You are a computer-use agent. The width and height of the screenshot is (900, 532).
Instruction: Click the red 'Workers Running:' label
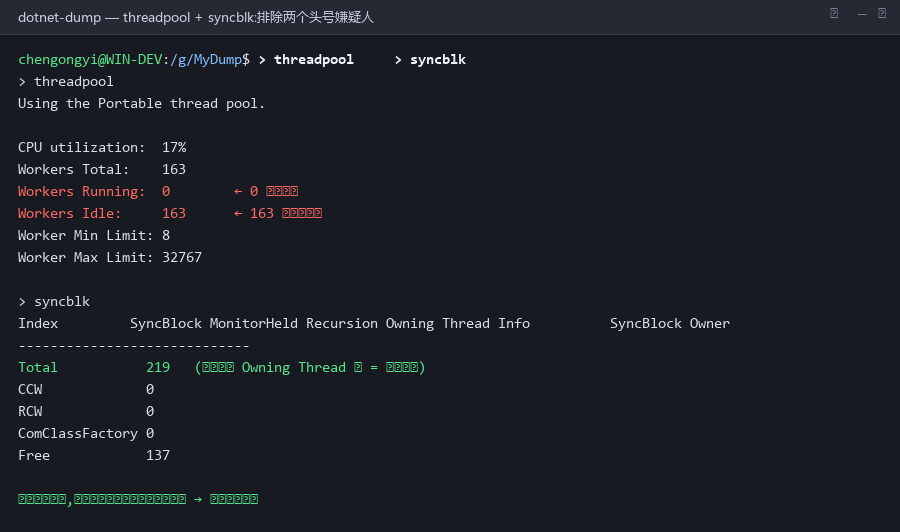(x=82, y=191)
